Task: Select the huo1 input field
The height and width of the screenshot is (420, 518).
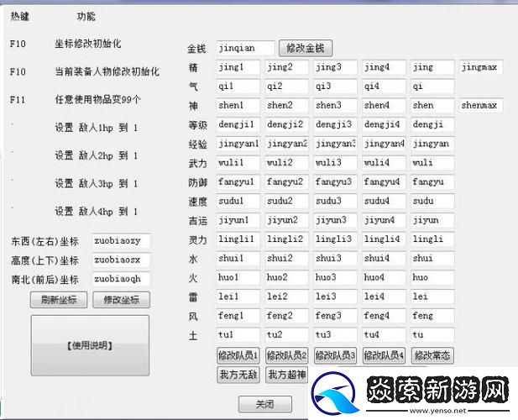Action: point(238,277)
